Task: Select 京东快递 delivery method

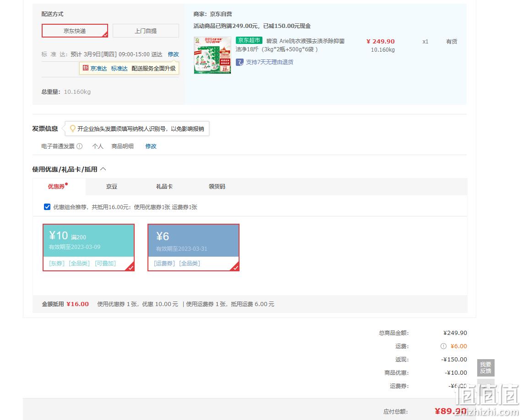Action: pos(75,31)
